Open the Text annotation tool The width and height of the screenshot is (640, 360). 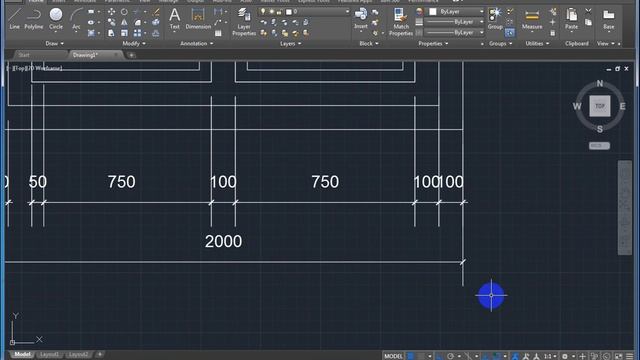[175, 18]
